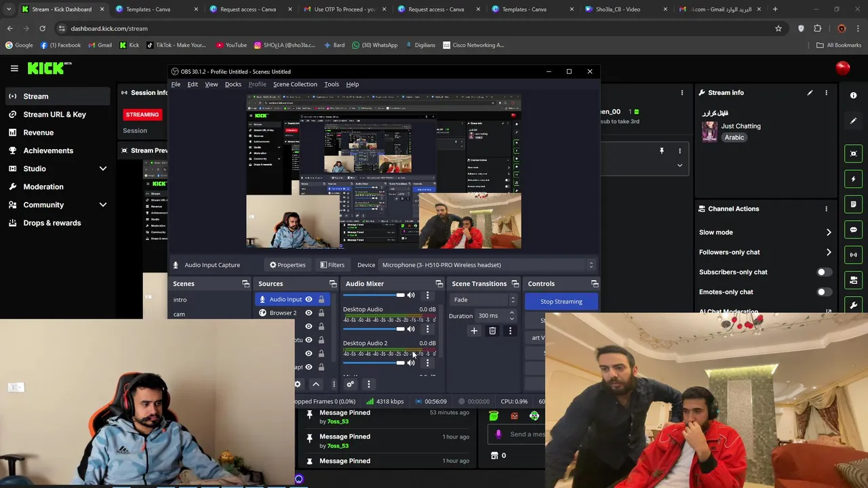Open source Filters button
This screenshot has width=868, height=488.
pyautogui.click(x=332, y=265)
